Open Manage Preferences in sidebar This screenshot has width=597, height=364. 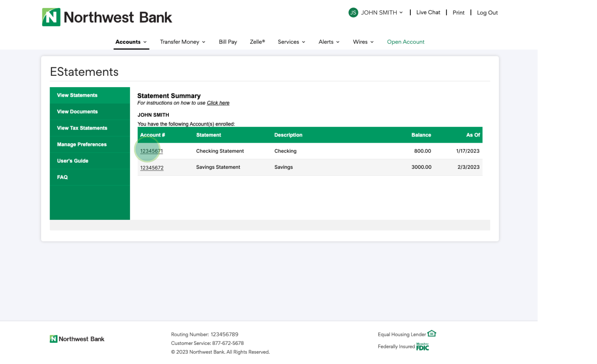(82, 144)
